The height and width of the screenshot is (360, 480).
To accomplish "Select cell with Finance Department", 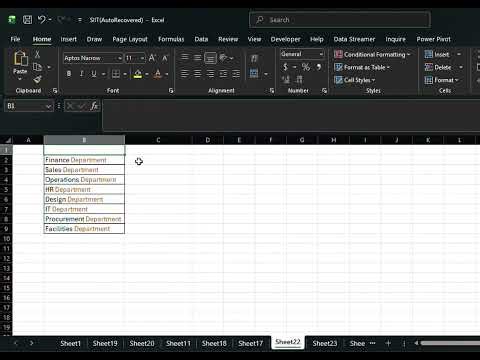I will pos(84,160).
